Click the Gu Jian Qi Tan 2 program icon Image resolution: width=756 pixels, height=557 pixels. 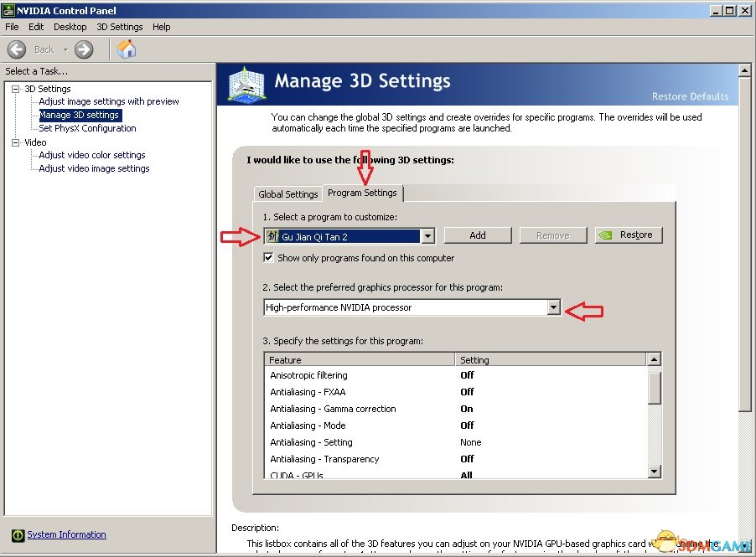point(272,236)
